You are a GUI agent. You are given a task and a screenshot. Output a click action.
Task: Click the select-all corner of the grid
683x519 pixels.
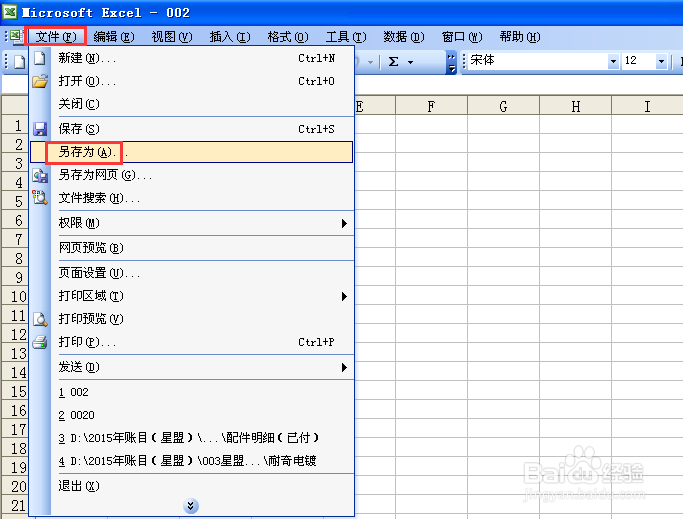[x=16, y=106]
